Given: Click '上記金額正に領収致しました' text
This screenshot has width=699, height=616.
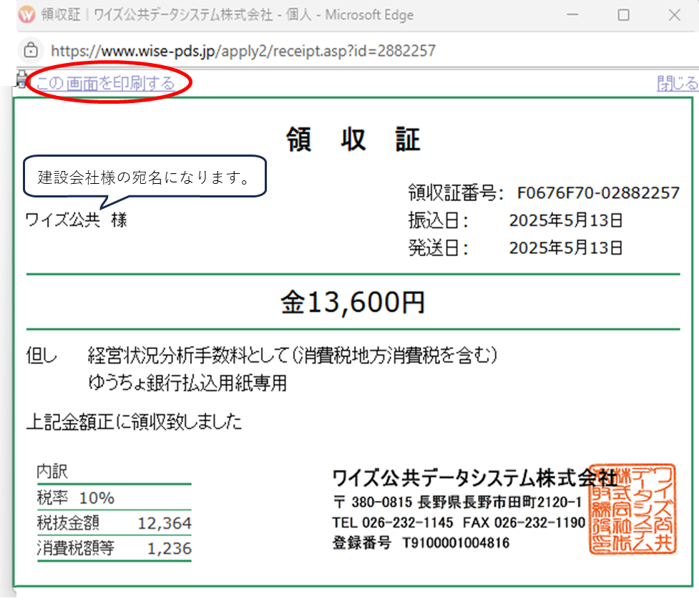Looking at the screenshot, I should click(134, 421).
